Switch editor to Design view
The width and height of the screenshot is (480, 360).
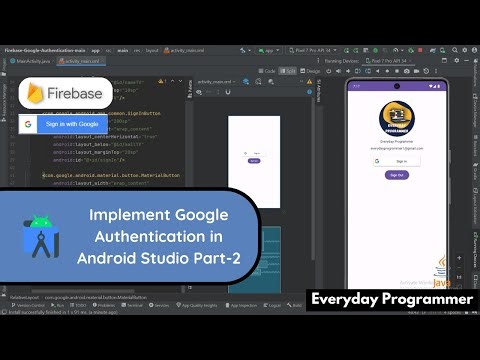310,71
